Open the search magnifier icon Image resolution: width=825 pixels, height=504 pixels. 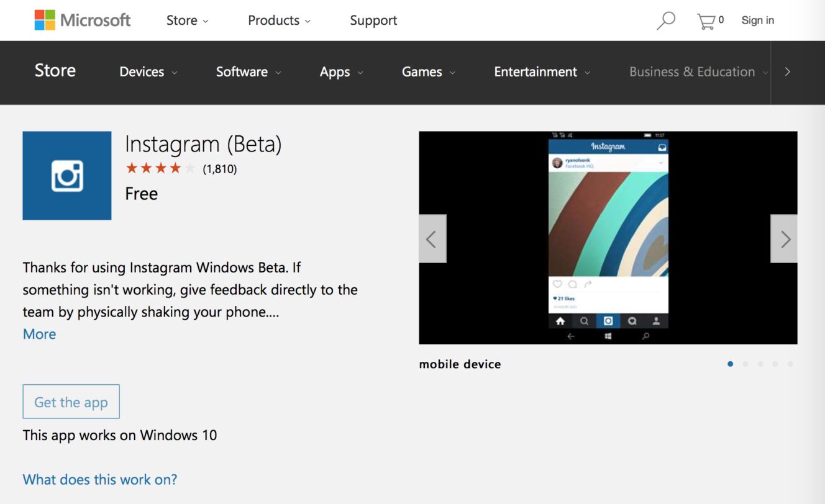tap(665, 20)
